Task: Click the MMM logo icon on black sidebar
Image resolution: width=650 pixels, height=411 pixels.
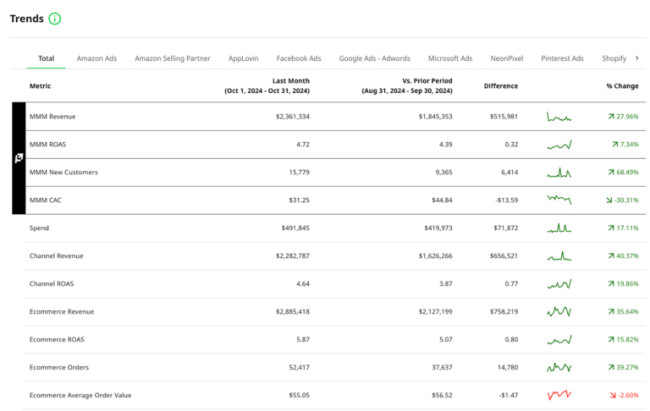Action: point(18,158)
